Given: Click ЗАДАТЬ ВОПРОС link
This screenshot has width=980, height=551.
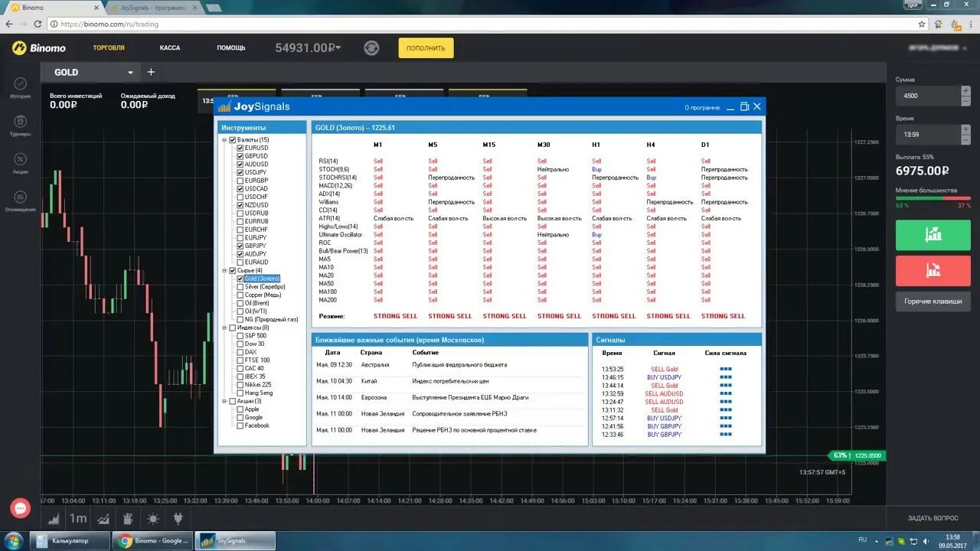Looking at the screenshot, I should pos(933,518).
